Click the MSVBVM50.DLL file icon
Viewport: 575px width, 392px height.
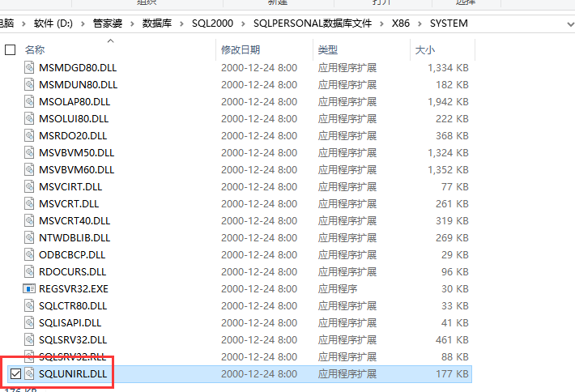pos(29,152)
